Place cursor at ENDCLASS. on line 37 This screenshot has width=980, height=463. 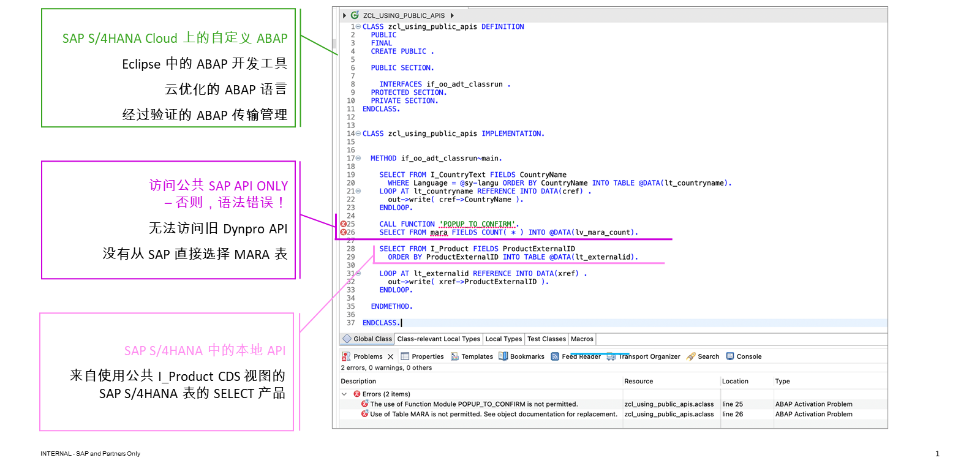(381, 323)
